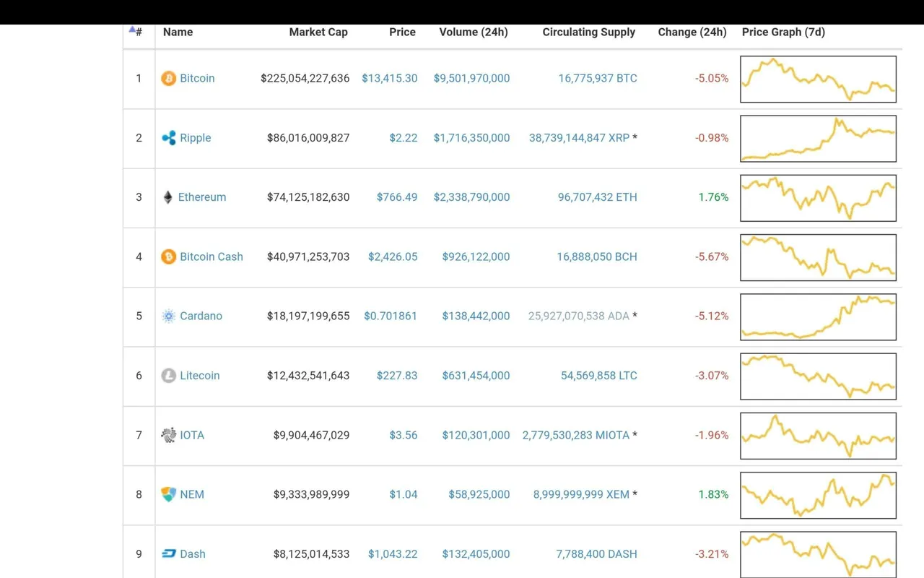Viewport: 924px width, 578px height.
Task: Click Bitcoin Cash price $2,426.05
Action: 393,256
